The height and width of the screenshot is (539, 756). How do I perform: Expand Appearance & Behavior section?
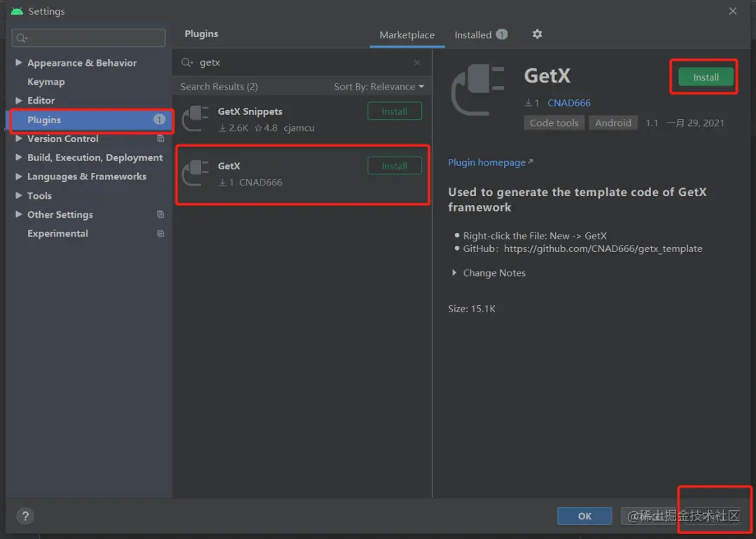[18, 63]
